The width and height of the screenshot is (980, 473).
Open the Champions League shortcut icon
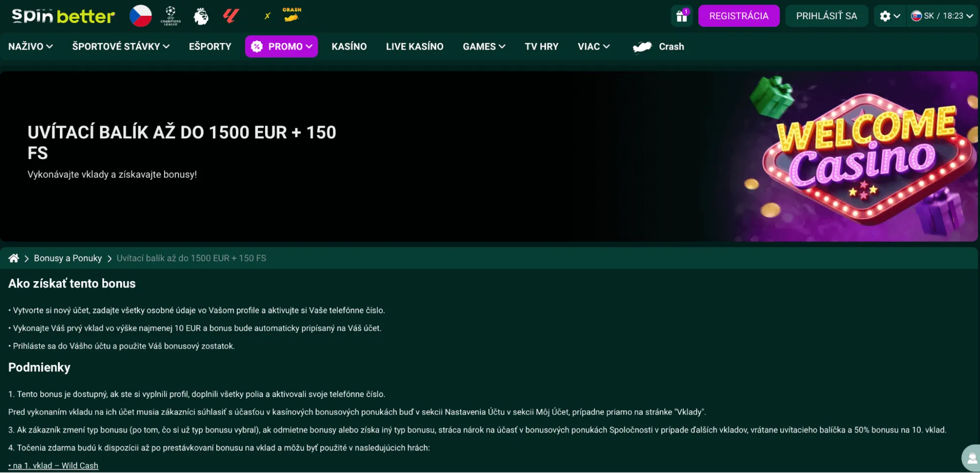[170, 16]
